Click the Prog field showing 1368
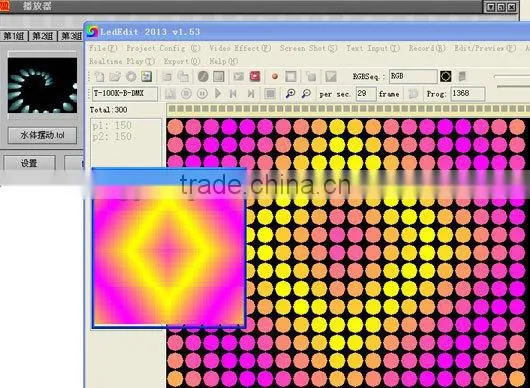Viewport: 530px width, 388px height. (468, 94)
